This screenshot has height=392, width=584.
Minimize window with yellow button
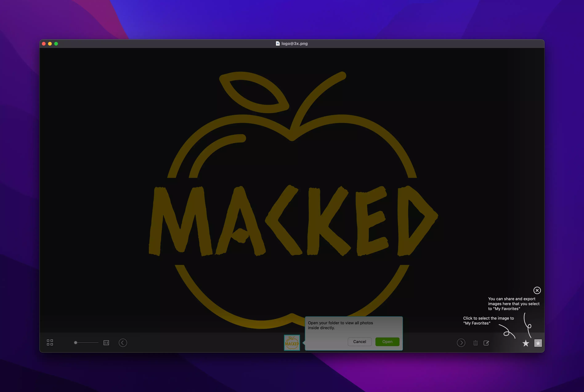[x=50, y=44]
